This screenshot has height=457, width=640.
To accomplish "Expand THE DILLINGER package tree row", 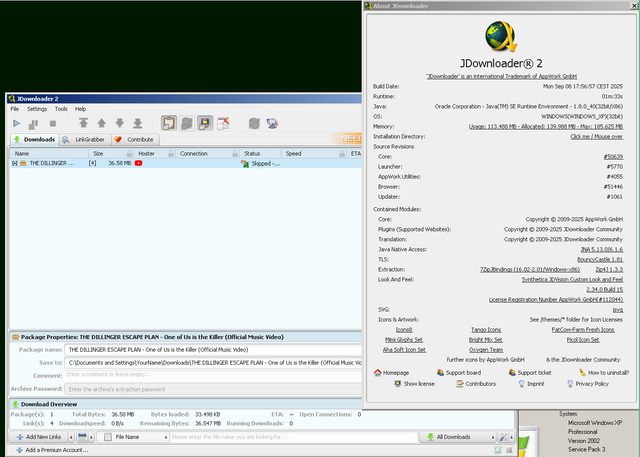I will click(15, 163).
